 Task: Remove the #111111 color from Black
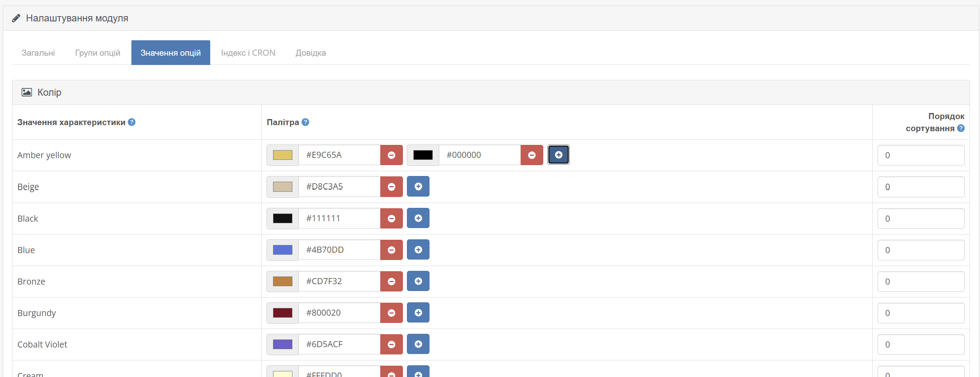coord(391,218)
